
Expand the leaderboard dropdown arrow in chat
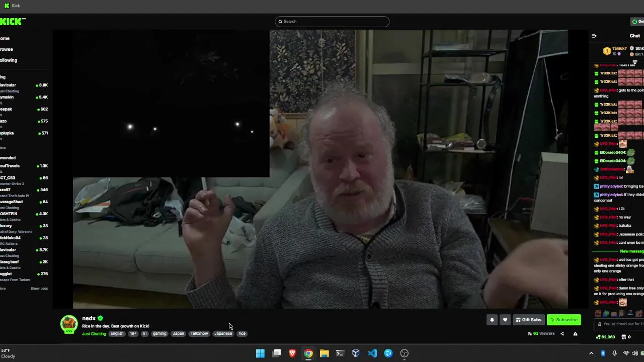[x=635, y=62]
